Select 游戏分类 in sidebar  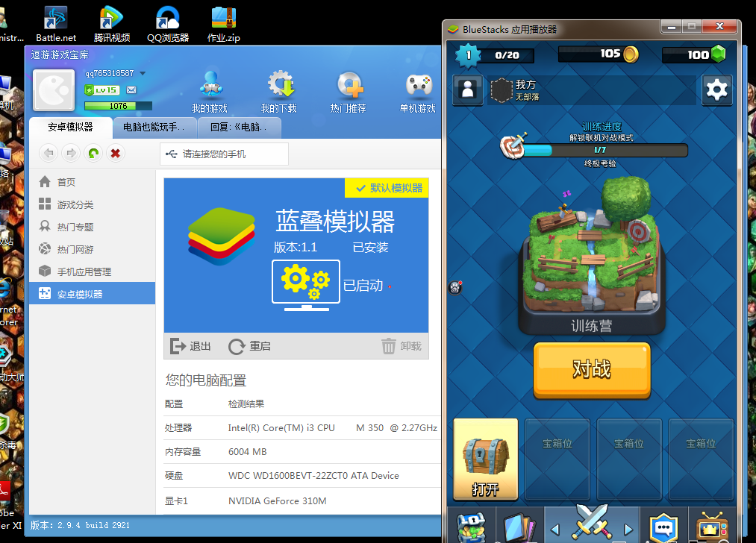pyautogui.click(x=92, y=204)
